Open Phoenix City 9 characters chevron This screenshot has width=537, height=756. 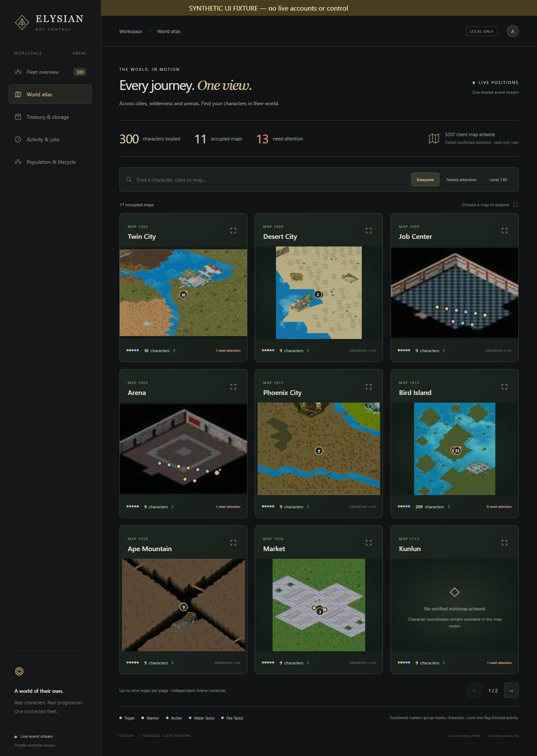[308, 507]
